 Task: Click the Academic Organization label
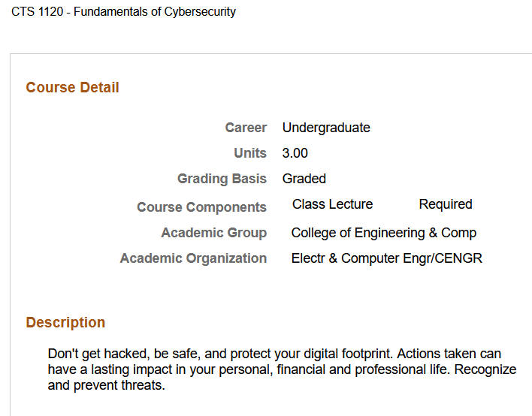pos(193,258)
